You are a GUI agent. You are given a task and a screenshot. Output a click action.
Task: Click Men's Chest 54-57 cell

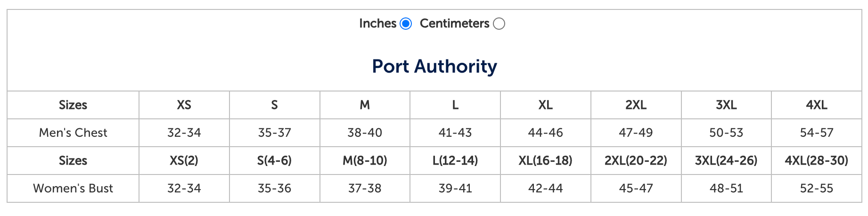coord(816,133)
